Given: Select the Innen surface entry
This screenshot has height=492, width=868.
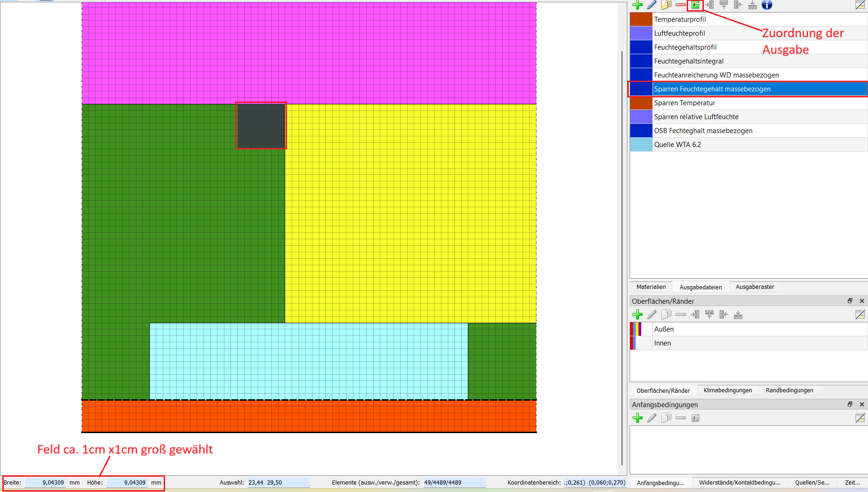Looking at the screenshot, I should (x=748, y=343).
